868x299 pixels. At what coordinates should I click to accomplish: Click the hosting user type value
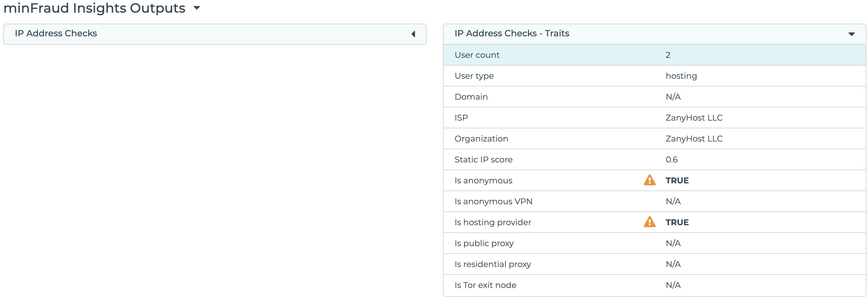(681, 76)
